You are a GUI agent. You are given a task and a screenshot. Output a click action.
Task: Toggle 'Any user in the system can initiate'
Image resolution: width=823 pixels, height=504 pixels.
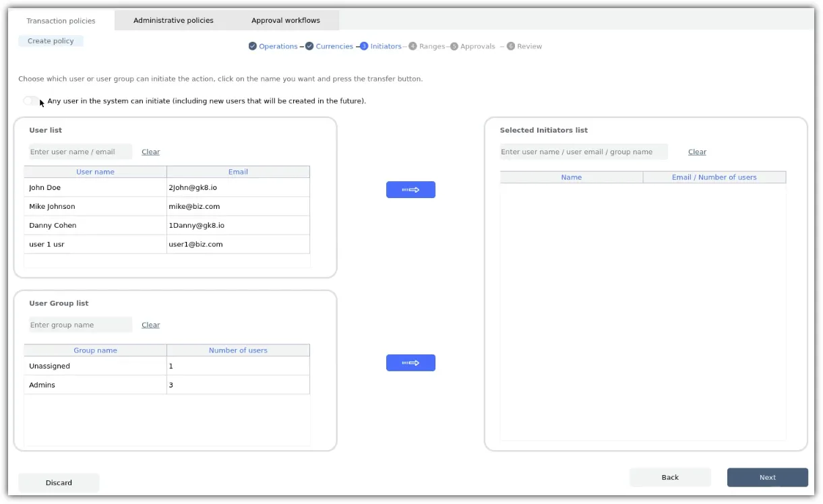(x=31, y=101)
